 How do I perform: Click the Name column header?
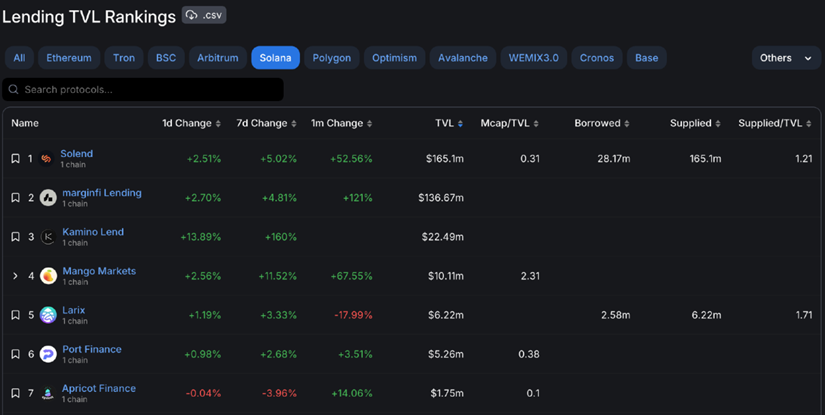click(x=25, y=123)
